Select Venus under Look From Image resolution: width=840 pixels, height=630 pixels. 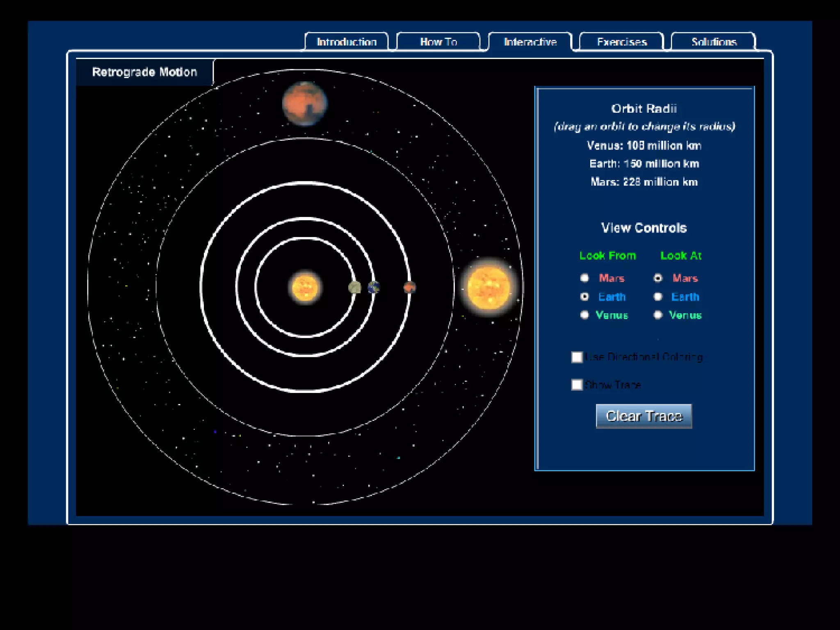click(x=585, y=315)
